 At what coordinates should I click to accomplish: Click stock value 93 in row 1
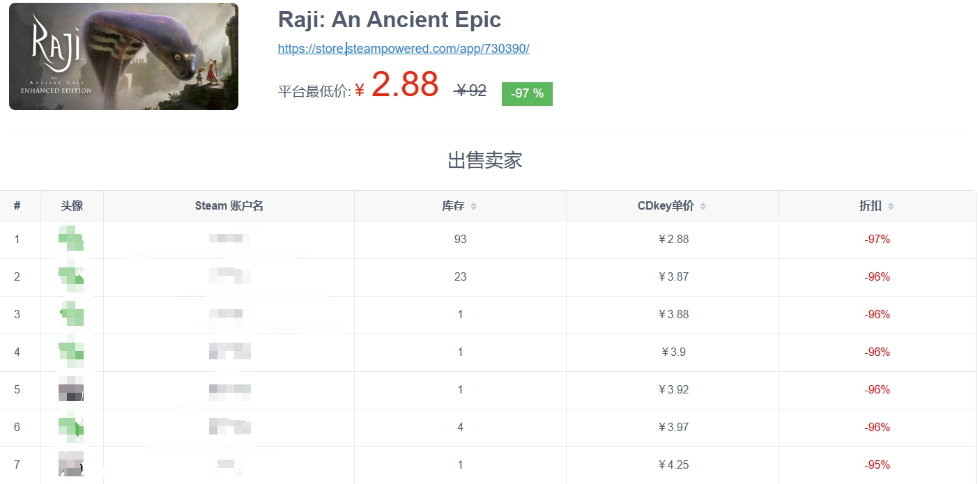460,239
